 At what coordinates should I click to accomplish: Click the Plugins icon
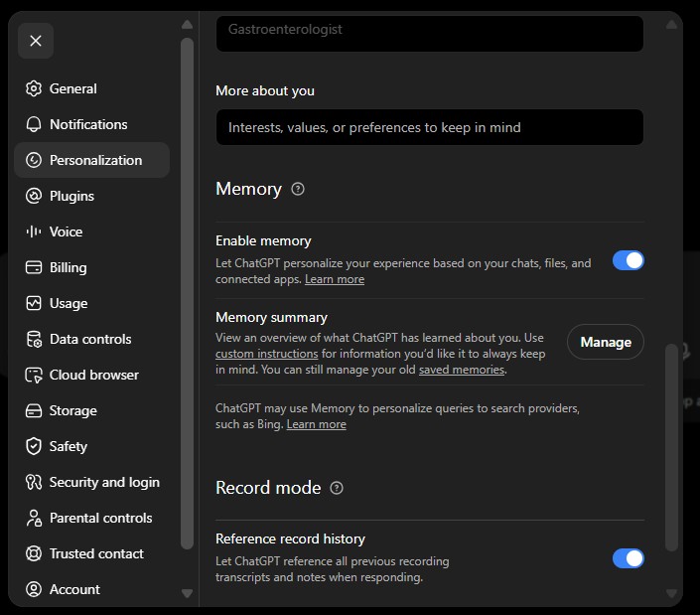pos(34,196)
